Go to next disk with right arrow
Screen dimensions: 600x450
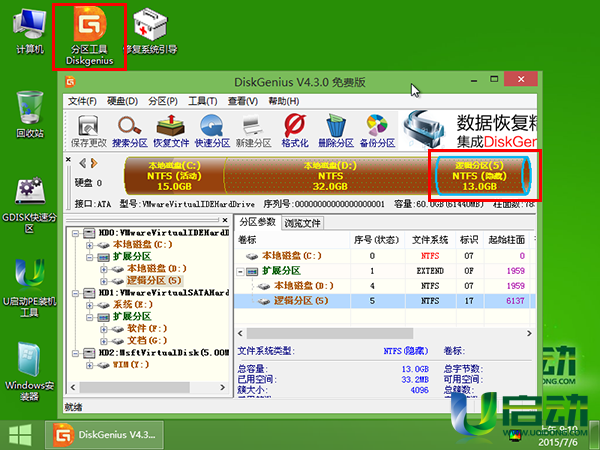[94, 163]
